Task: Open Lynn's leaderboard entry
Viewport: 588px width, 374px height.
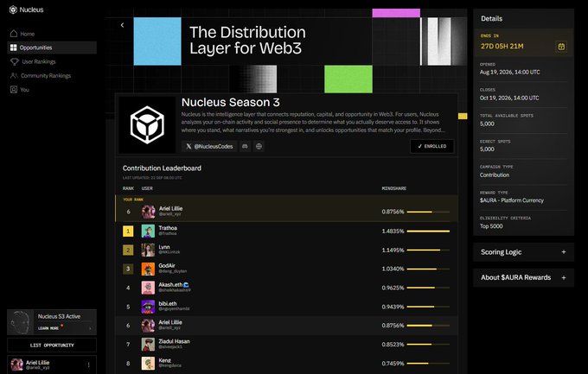Action: click(286, 250)
